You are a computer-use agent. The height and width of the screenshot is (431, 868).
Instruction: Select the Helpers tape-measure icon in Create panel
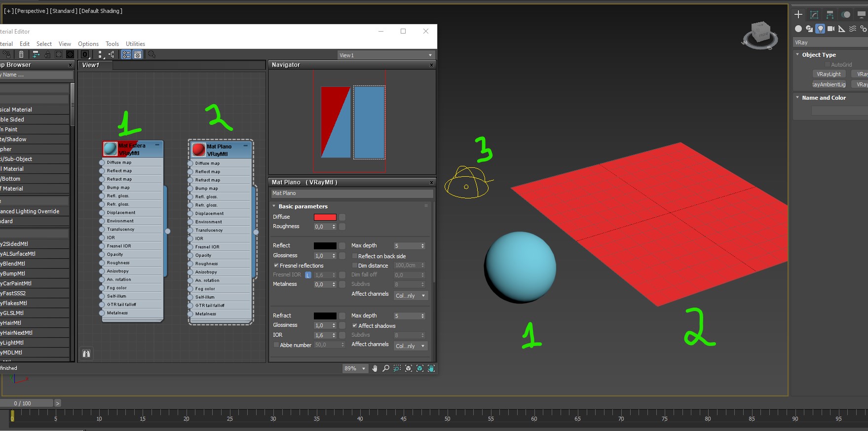point(842,29)
